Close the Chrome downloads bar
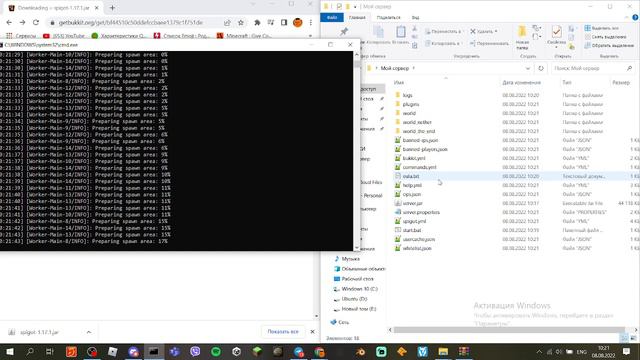The image size is (640, 360). [313, 332]
